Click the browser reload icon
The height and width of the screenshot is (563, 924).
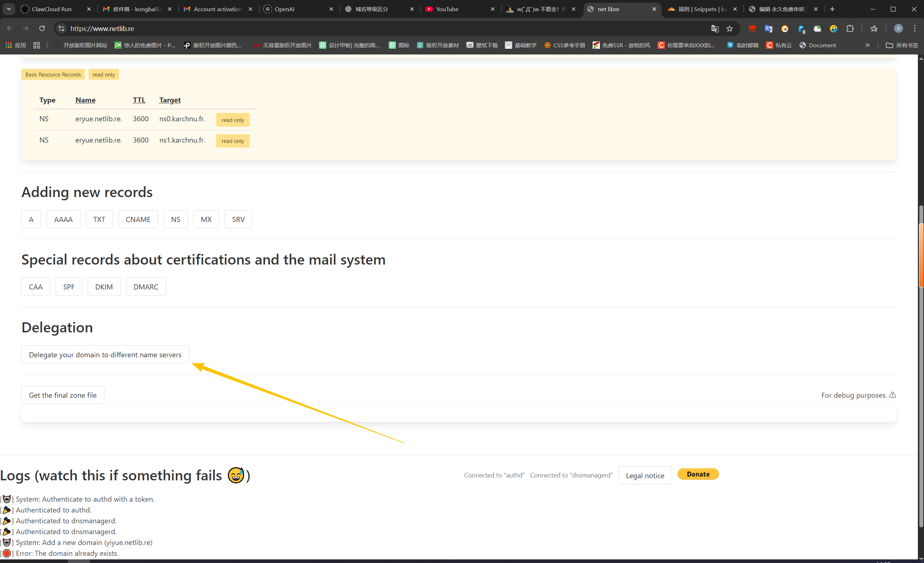pos(42,29)
